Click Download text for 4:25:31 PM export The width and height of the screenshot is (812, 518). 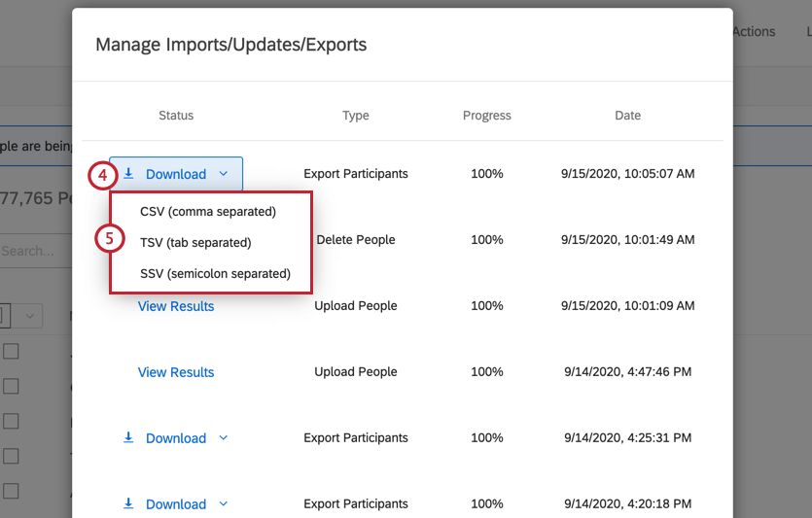click(x=176, y=438)
